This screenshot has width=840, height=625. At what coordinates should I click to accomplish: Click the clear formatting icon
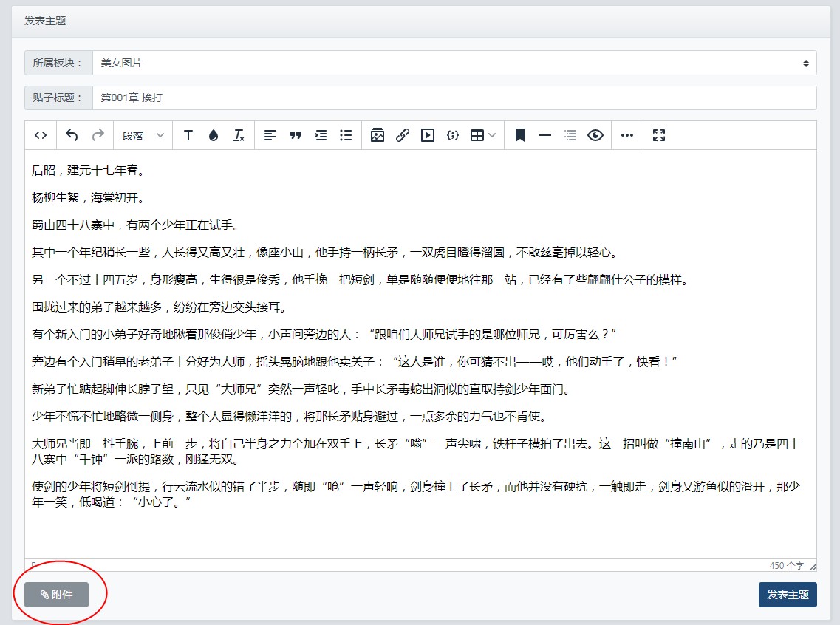pos(239,135)
